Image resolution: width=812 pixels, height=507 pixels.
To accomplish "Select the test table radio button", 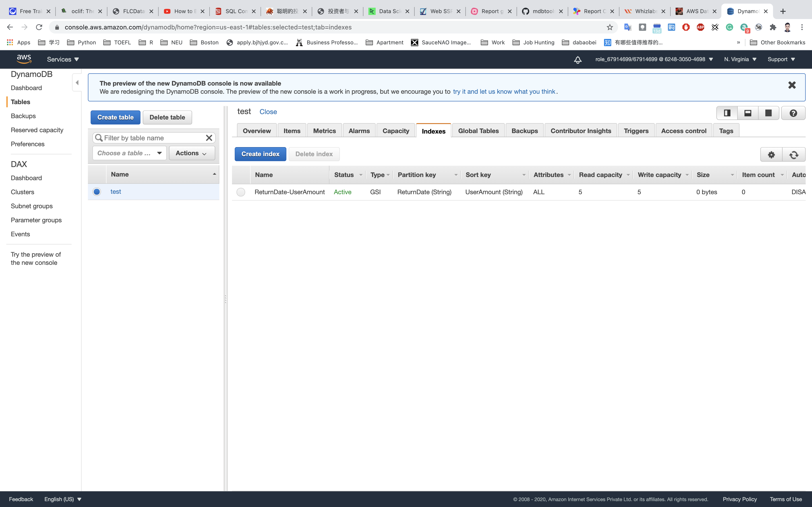I will point(97,192).
